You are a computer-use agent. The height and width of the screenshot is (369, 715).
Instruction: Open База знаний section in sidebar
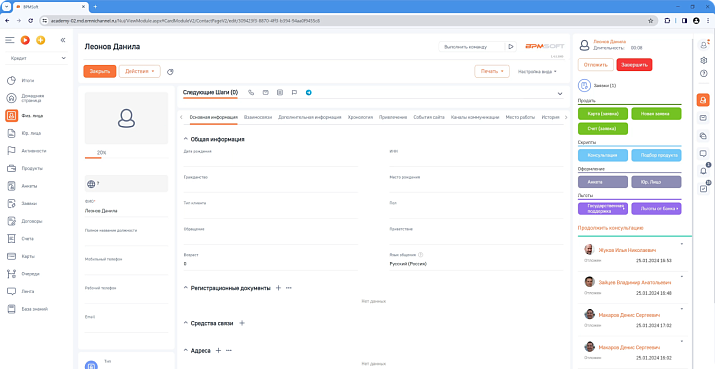36,309
